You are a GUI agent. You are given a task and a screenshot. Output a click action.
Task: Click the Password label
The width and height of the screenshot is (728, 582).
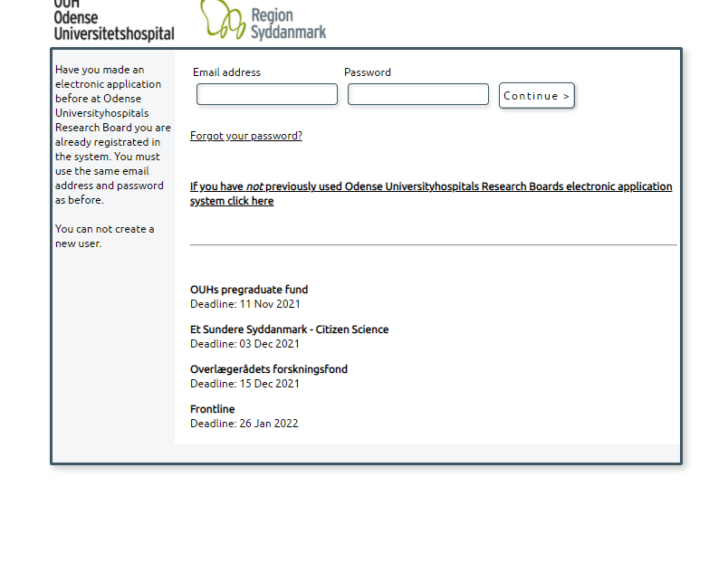[368, 72]
